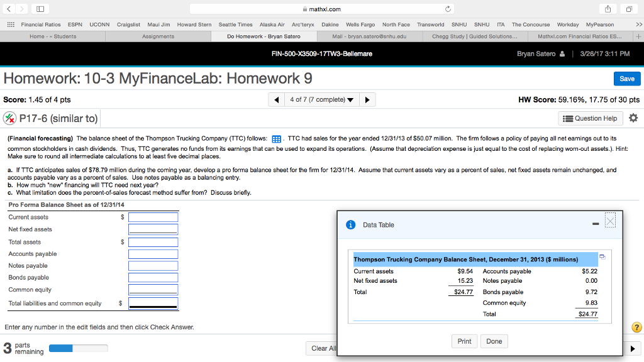The height and width of the screenshot is (362, 644).
Task: Click the settings gear icon beside Question Help
Action: [x=633, y=118]
